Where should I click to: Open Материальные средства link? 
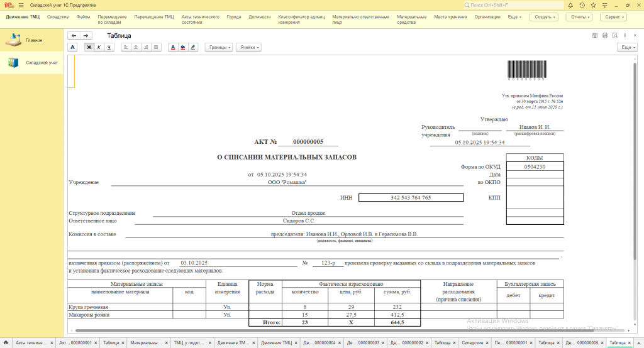point(411,19)
